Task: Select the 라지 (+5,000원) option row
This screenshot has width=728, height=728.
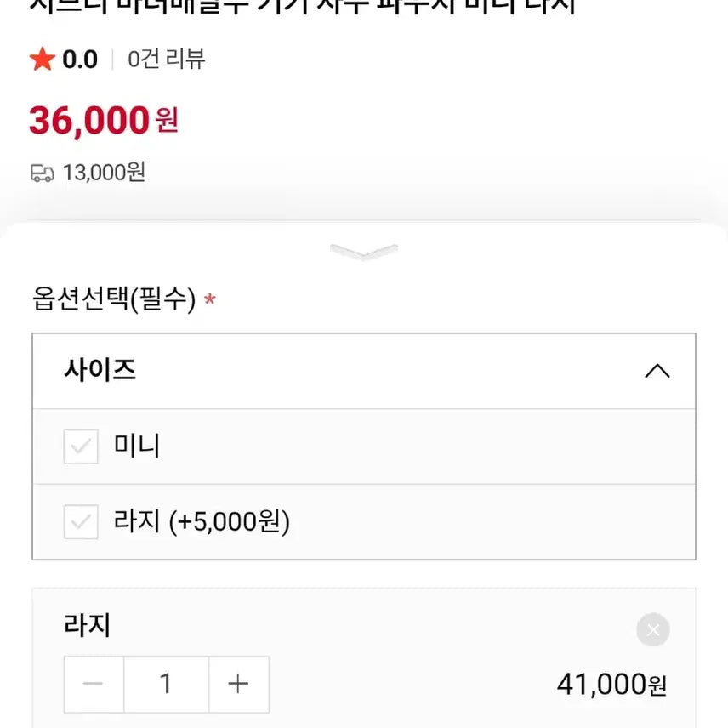Action: click(363, 522)
